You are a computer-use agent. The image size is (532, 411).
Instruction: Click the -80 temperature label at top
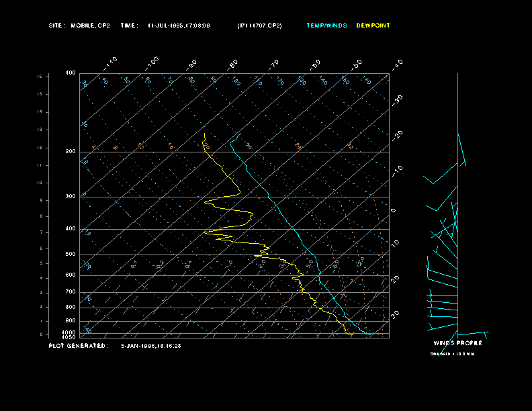232,64
